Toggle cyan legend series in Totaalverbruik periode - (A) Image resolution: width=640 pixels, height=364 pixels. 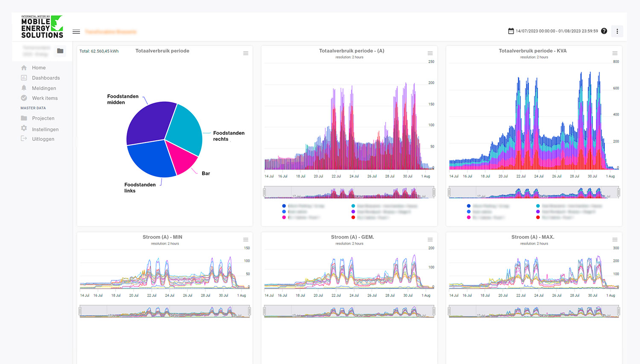coord(353,206)
